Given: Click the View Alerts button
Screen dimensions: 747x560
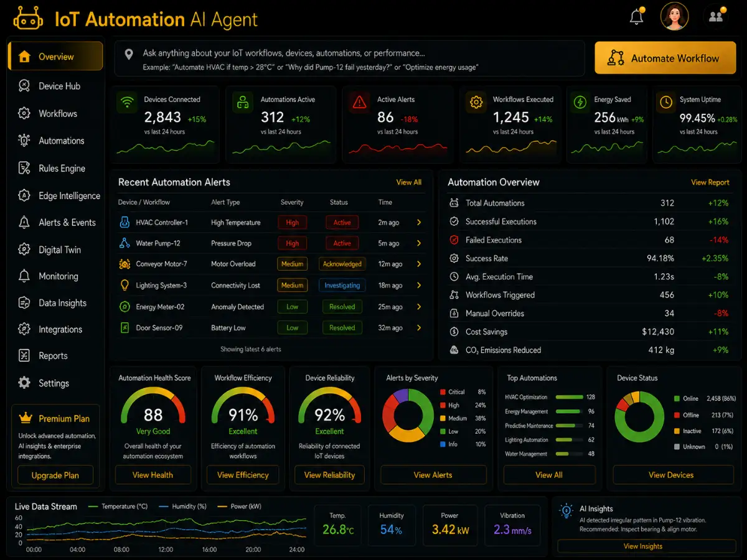Looking at the screenshot, I should click(433, 475).
